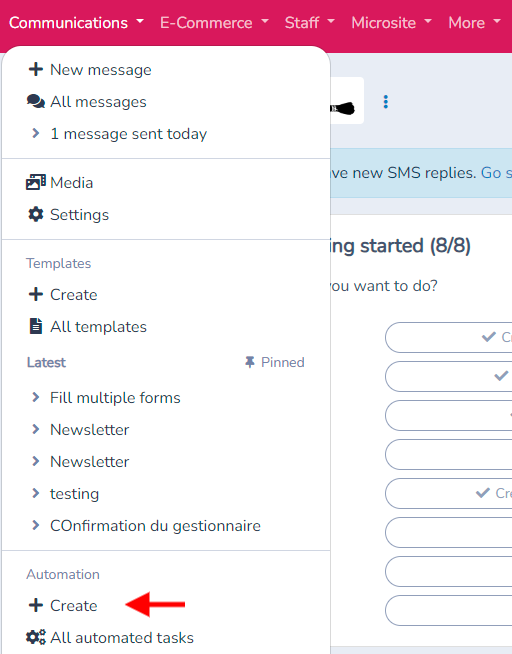Open All templates document icon
The height and width of the screenshot is (654, 512).
pos(36,326)
